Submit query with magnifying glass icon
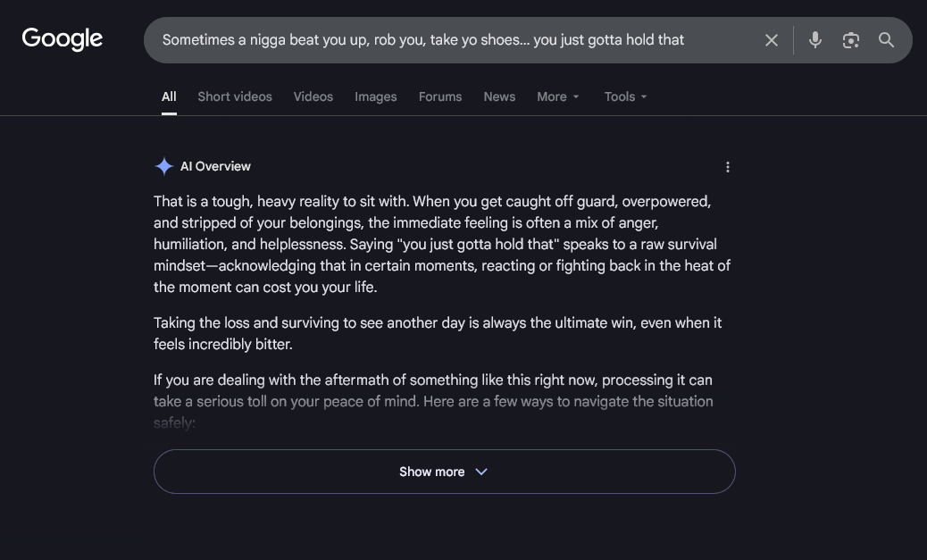The image size is (927, 560). 886,39
